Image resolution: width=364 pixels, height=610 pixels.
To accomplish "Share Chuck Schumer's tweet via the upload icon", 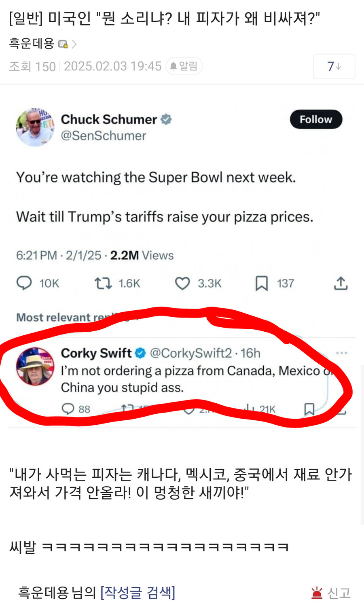I will pyautogui.click(x=341, y=283).
